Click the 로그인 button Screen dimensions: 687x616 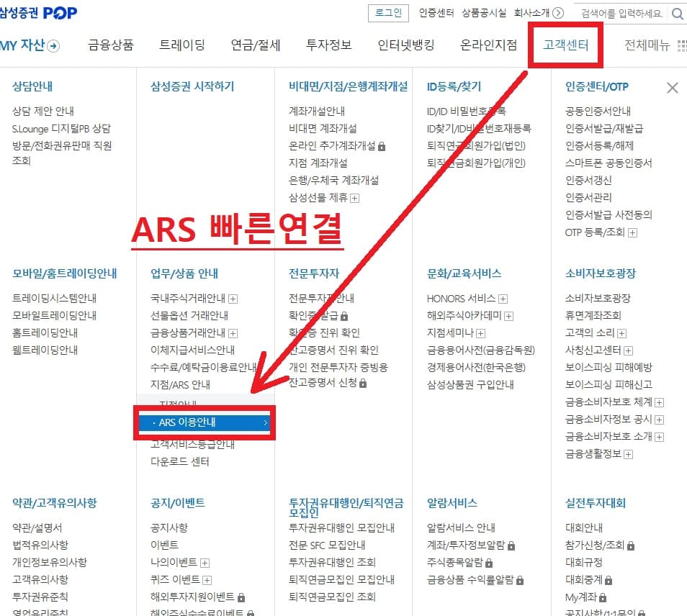point(388,13)
